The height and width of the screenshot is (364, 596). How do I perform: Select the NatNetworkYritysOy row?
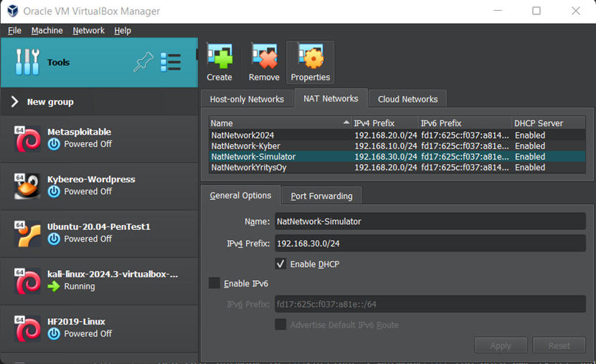click(397, 168)
